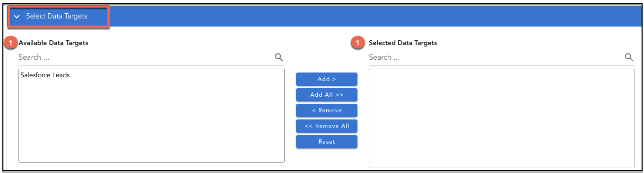Select Salesforce Leads in the available list
The width and height of the screenshot is (644, 173).
[45, 75]
